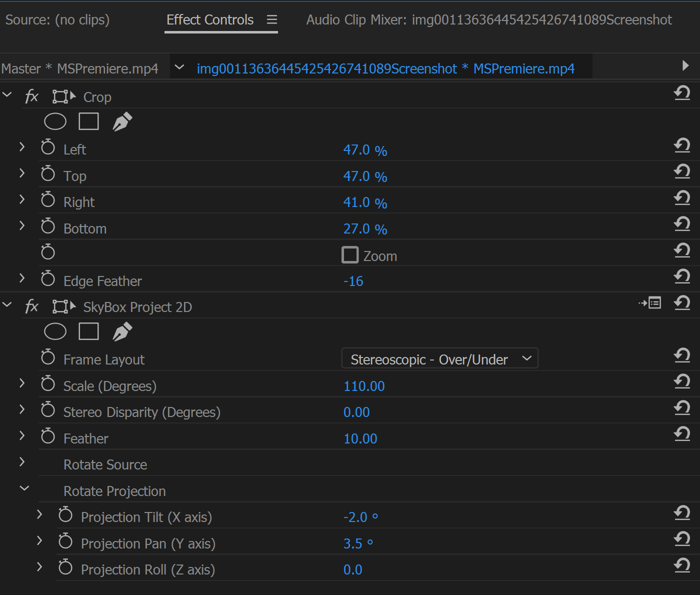700x595 pixels.
Task: Click the ellipse mask tool under SkyBox Project 2D
Action: (55, 331)
